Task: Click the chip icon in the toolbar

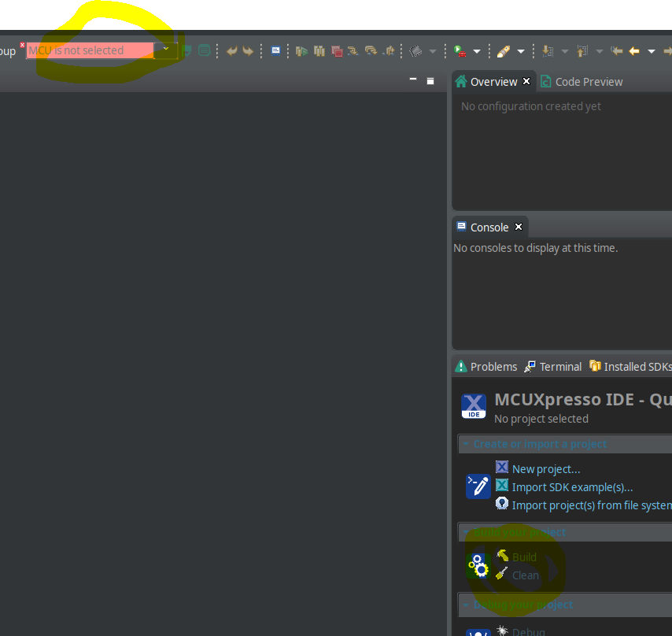Action: pyautogui.click(x=415, y=51)
